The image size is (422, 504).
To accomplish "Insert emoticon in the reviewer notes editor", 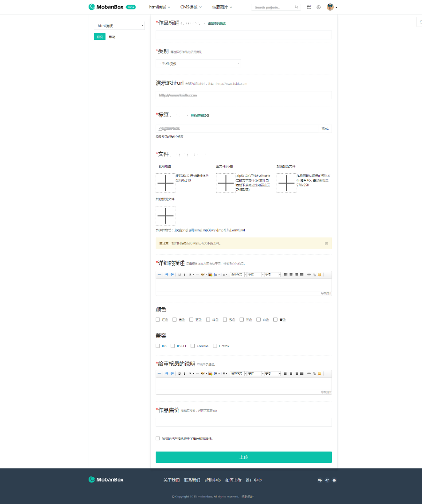I will click(319, 373).
